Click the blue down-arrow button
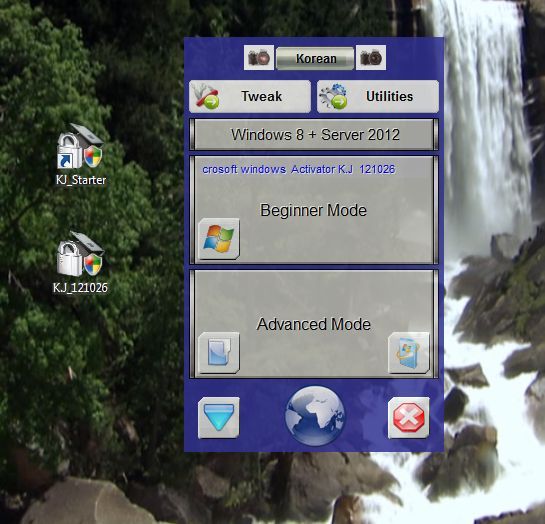The image size is (545, 524). coord(219,418)
